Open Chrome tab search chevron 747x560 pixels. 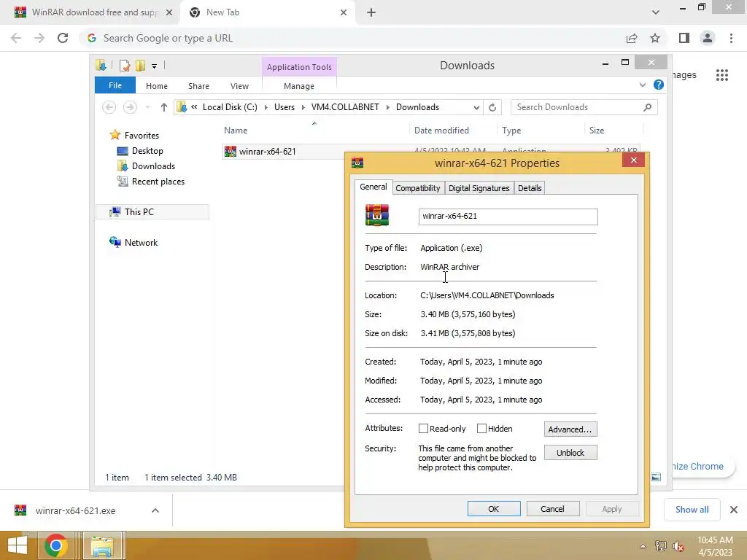656,12
